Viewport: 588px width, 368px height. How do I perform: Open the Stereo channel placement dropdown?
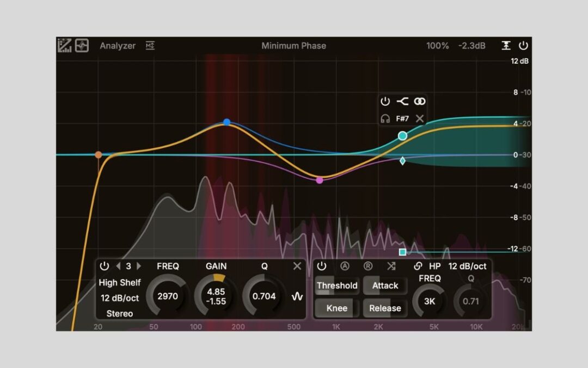point(120,313)
